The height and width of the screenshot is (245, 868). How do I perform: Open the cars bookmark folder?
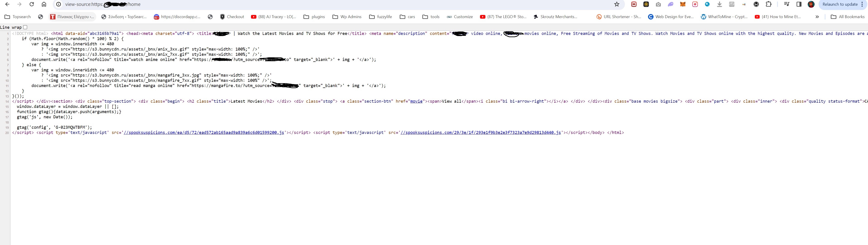click(407, 17)
